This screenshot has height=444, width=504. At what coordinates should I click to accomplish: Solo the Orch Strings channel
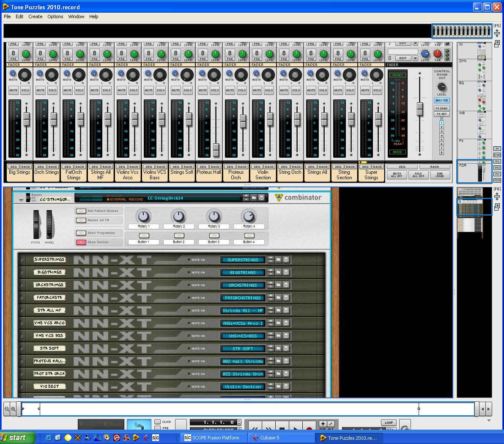[x=52, y=90]
